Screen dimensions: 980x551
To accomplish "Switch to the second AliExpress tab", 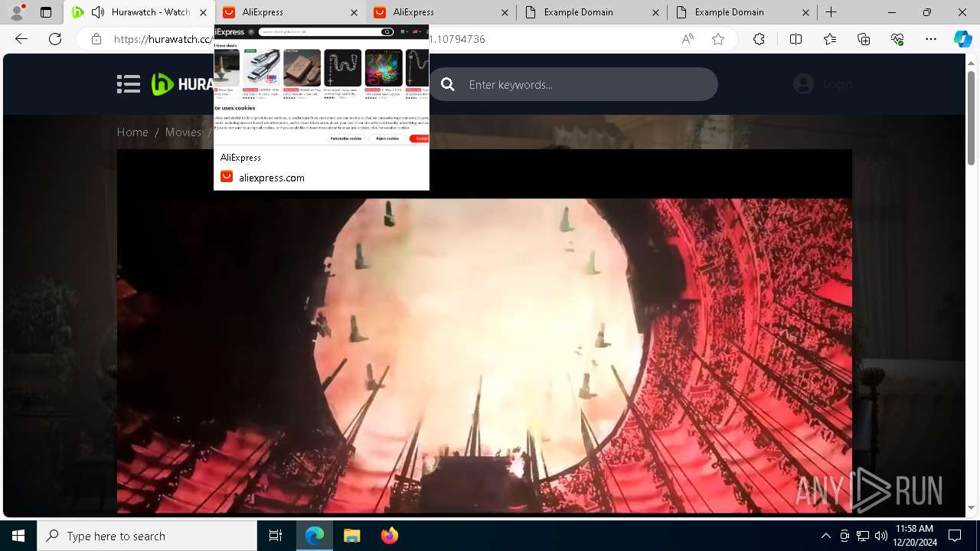I will tap(440, 12).
